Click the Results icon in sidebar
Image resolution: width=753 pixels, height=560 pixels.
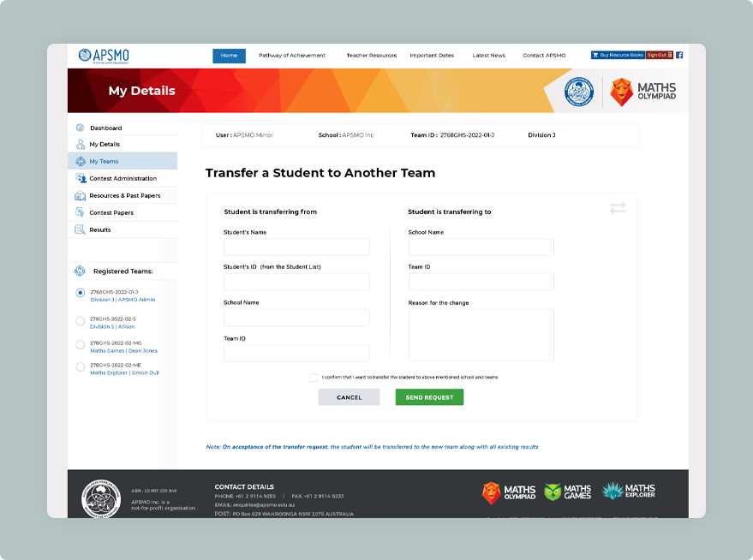click(x=81, y=229)
